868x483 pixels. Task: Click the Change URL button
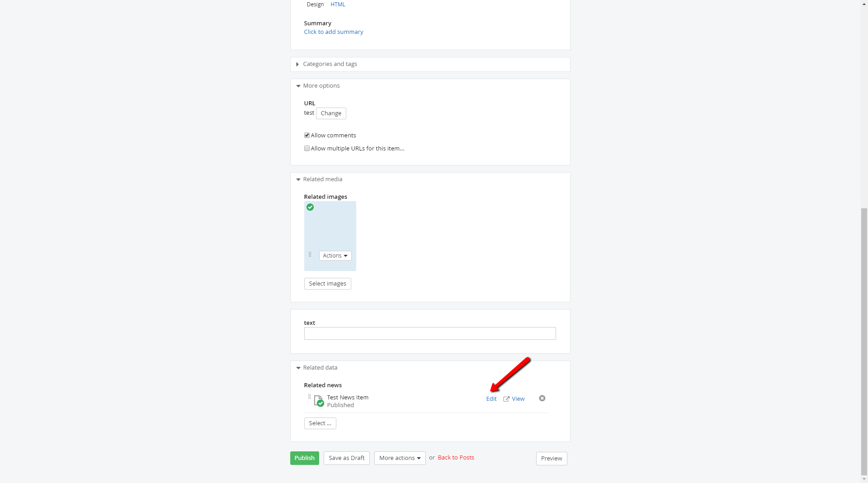point(331,113)
